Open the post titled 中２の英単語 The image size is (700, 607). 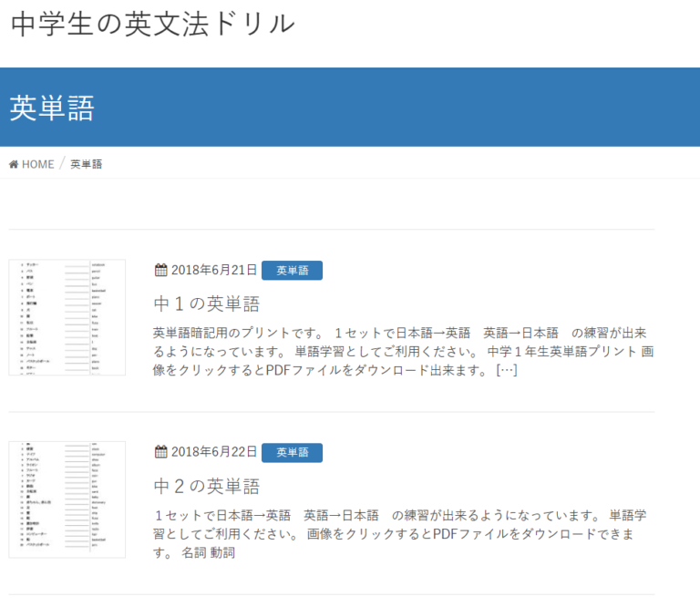click(x=207, y=486)
